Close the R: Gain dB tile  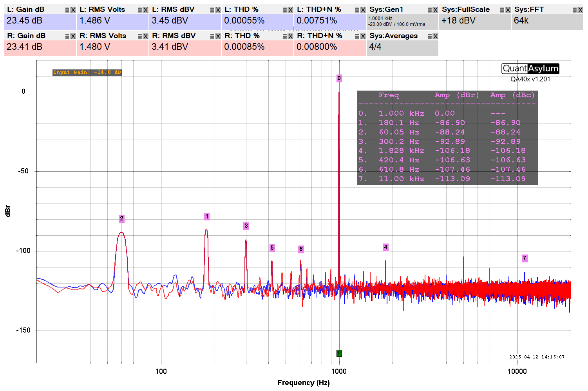click(x=73, y=36)
